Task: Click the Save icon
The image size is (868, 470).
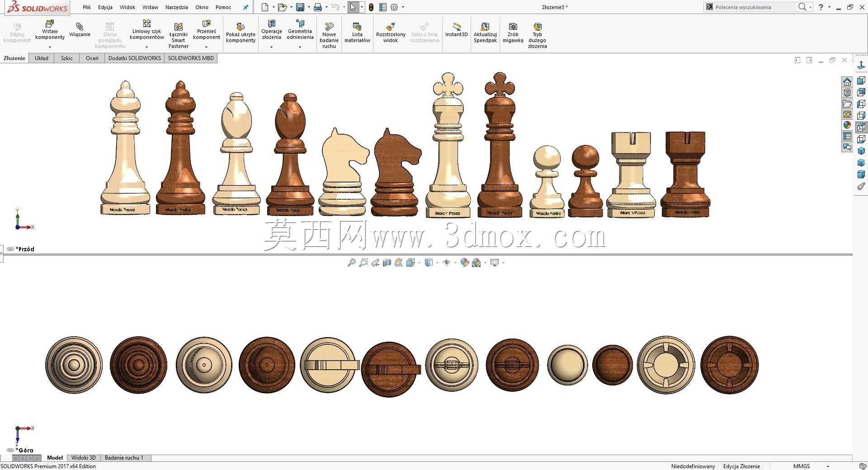Action: tap(300, 7)
